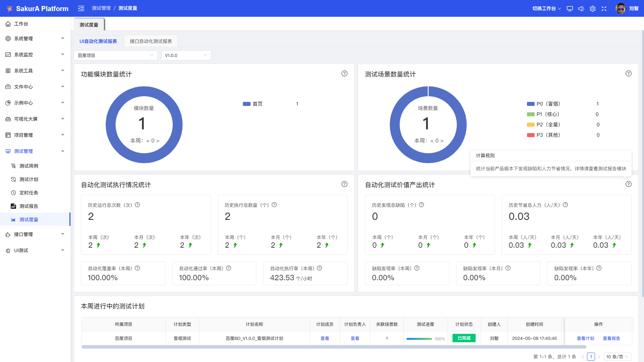Switch to 接口自动化测试报表 tab

151,41
